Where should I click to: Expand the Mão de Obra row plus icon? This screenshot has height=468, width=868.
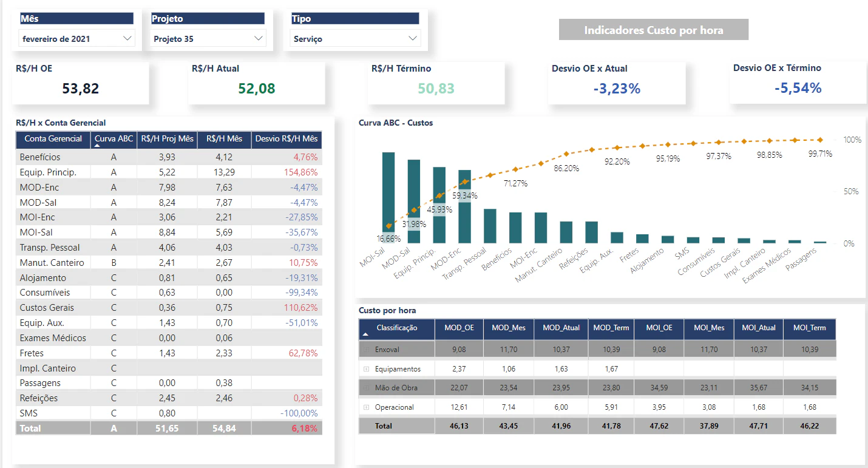[366, 388]
